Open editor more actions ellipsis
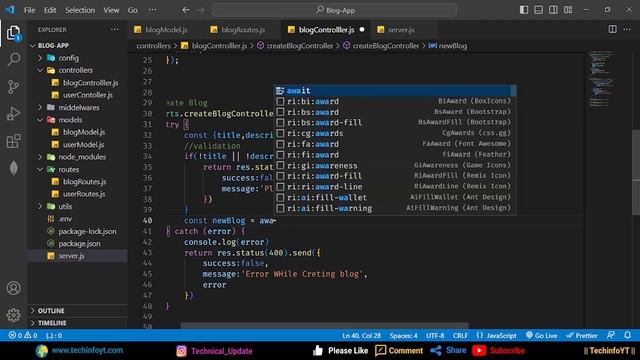 click(627, 29)
